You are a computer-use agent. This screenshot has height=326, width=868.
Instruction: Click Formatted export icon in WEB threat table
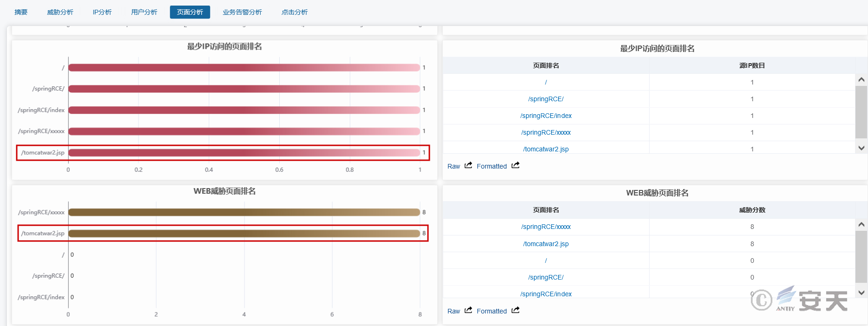tap(515, 310)
